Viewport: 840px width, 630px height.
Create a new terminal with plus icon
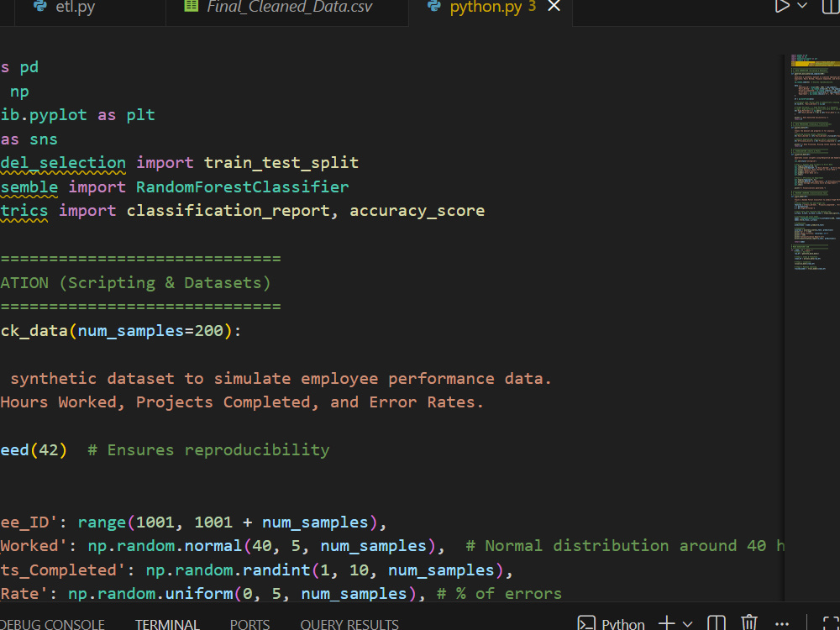666,623
